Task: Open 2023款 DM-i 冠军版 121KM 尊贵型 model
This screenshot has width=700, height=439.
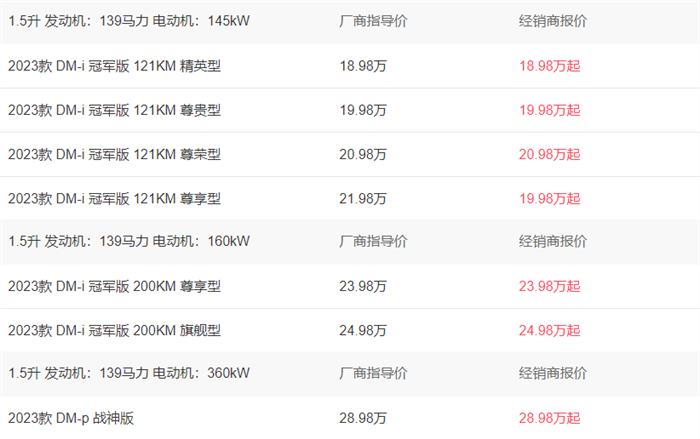Action: [x=114, y=110]
